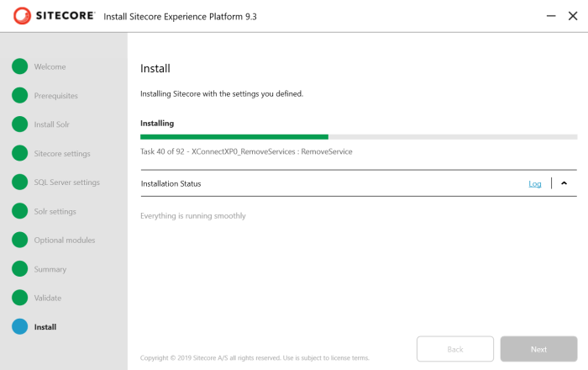Select the Welcome step label
The image size is (588, 370).
tap(50, 66)
